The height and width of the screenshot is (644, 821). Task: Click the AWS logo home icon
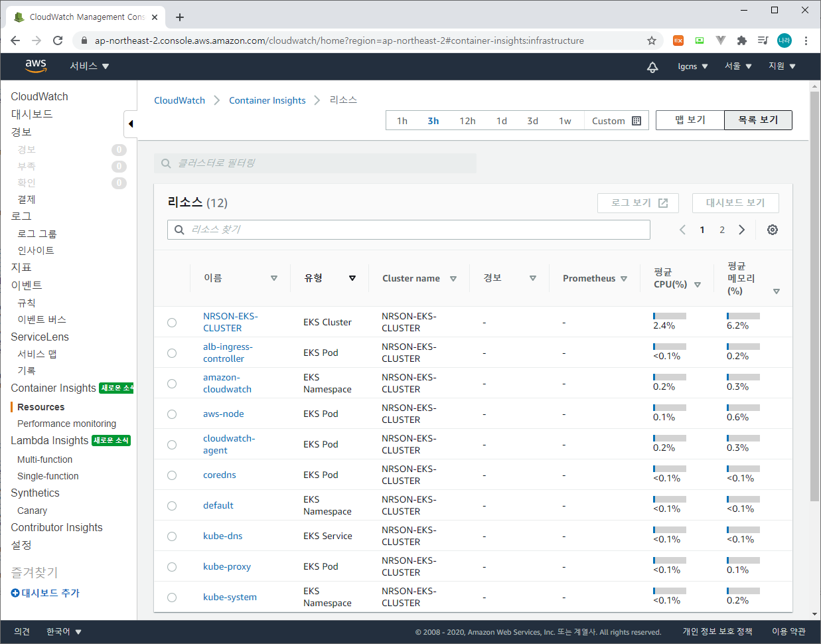point(36,66)
